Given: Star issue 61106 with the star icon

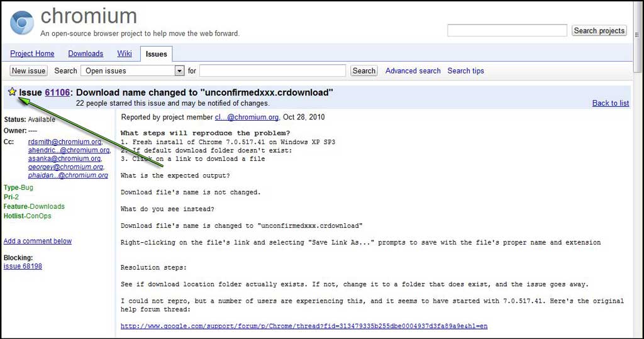Looking at the screenshot, I should pos(12,92).
